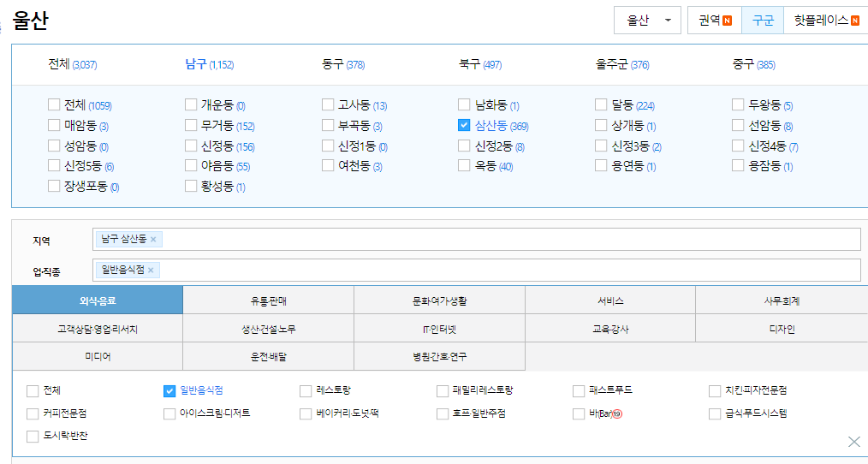
Task: Click into the 업·직종 tag input field
Action: coord(477,271)
